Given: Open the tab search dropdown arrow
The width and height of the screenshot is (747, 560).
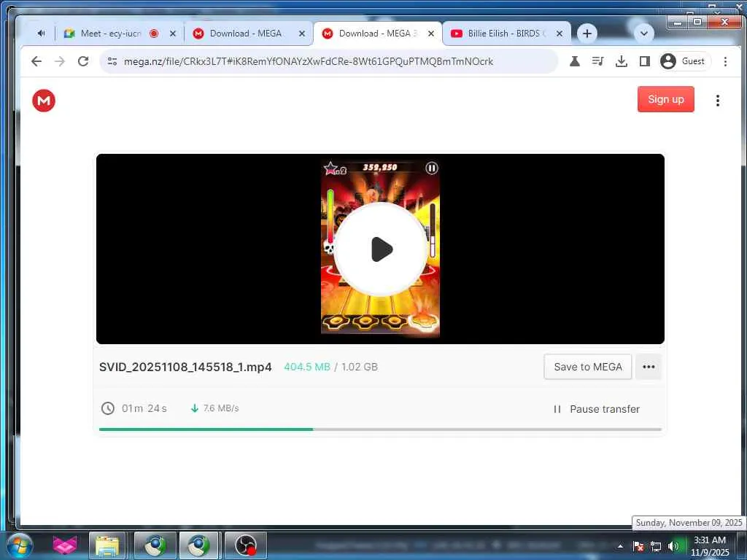Looking at the screenshot, I should (x=643, y=34).
